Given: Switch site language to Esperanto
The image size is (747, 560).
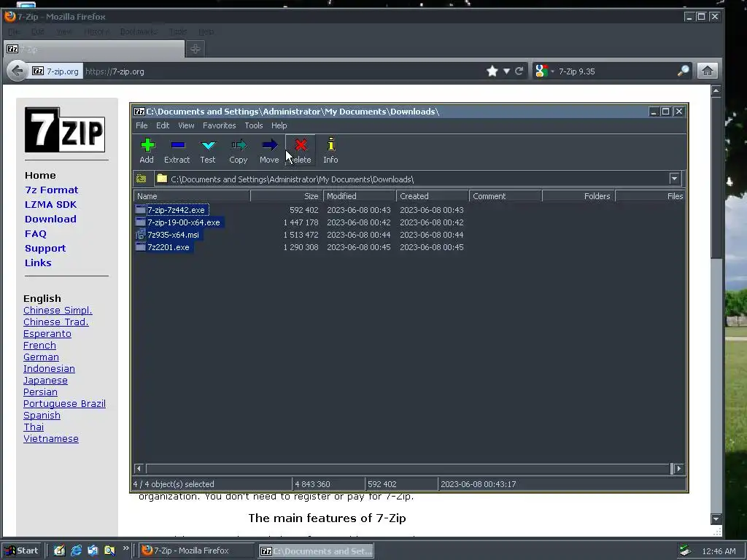Looking at the screenshot, I should (x=47, y=334).
